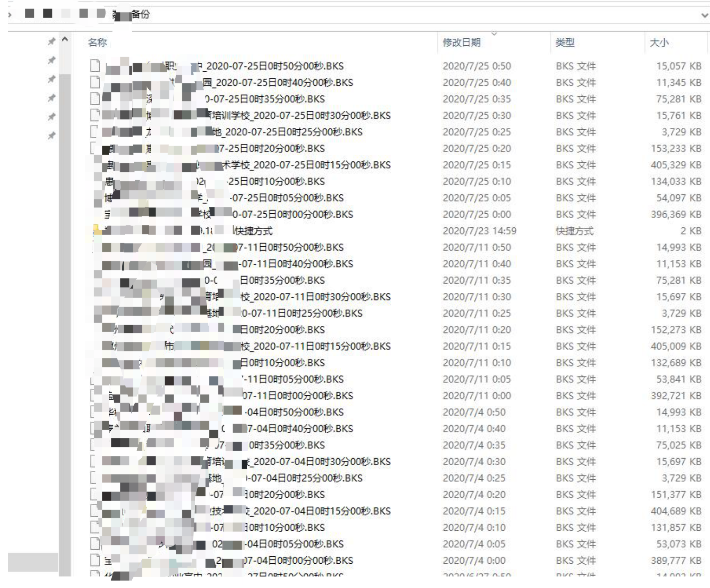
Task: Click the bottom pin icon in the sidebar
Action: point(51,135)
